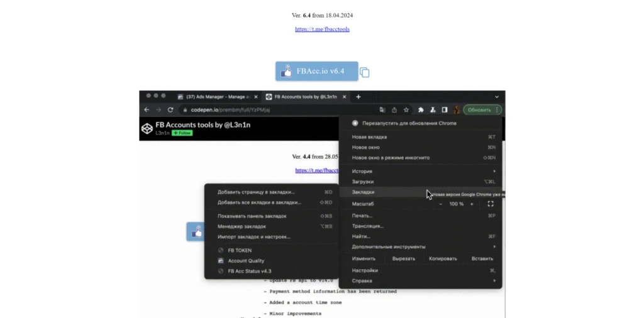Click the browser forward arrow
The image size is (644, 318).
[x=158, y=109]
